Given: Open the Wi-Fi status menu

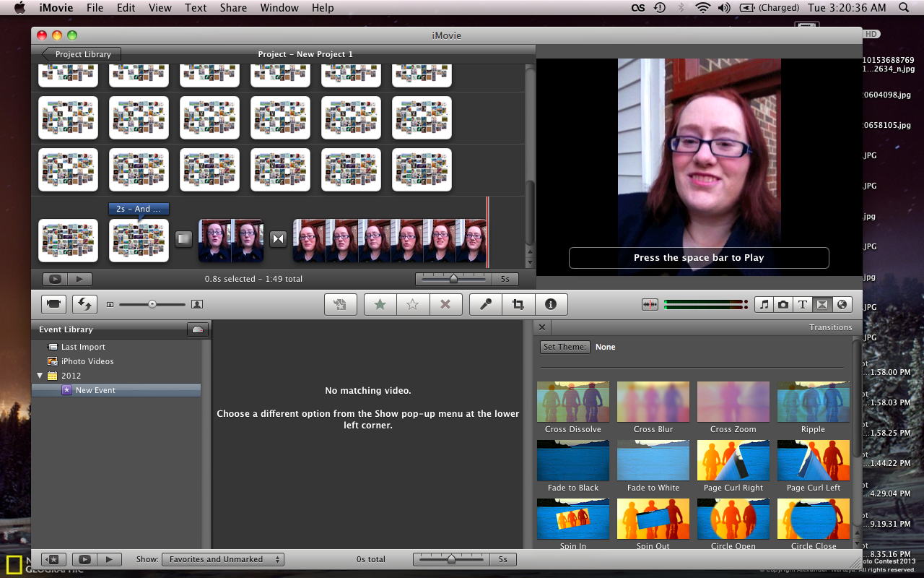Looking at the screenshot, I should [702, 8].
